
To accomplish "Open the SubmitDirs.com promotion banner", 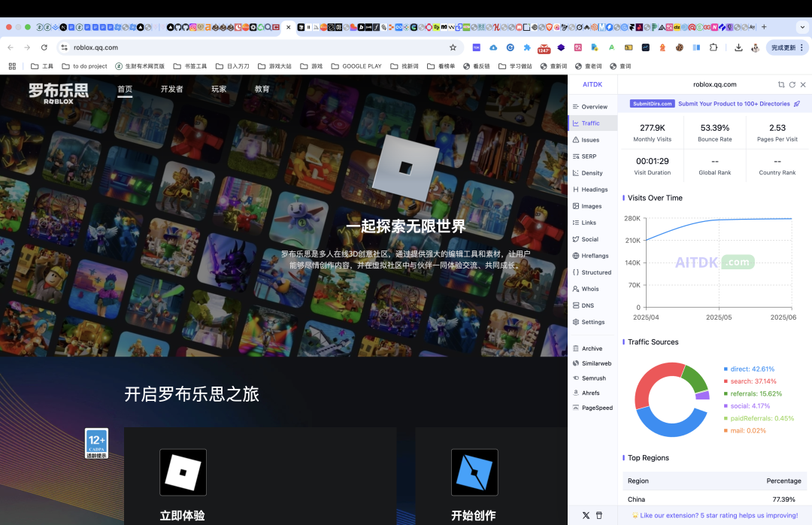I will [715, 104].
